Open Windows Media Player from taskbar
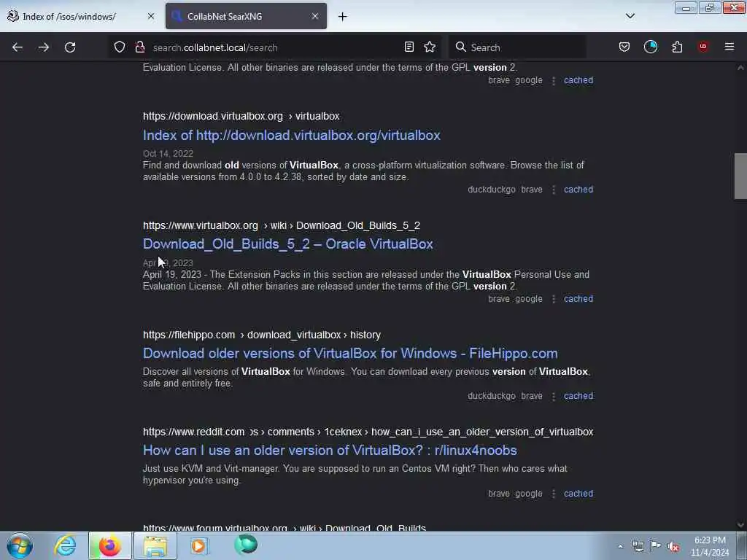 tap(199, 545)
